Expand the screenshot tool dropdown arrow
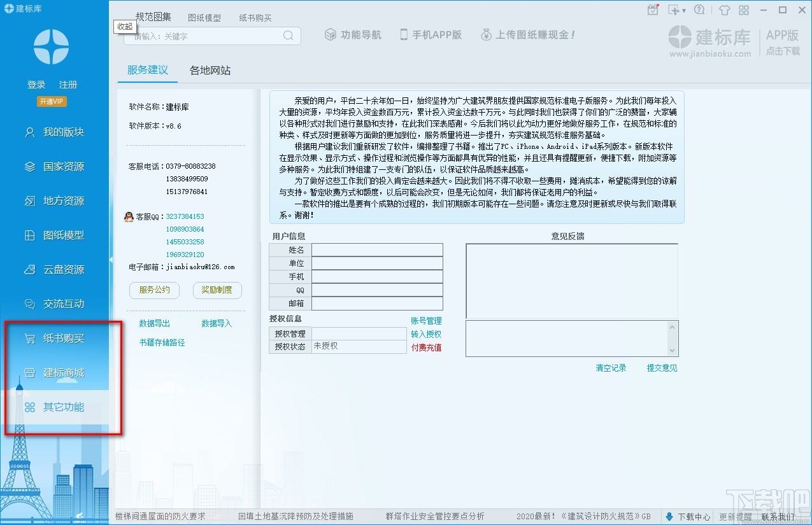 [x=684, y=10]
